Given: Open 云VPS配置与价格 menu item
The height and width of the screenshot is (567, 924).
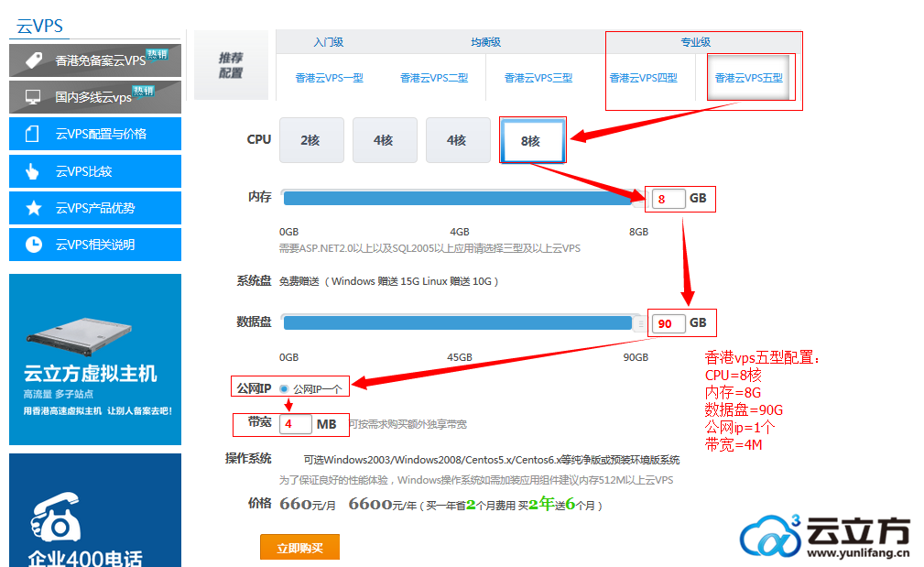Looking at the screenshot, I should (95, 134).
